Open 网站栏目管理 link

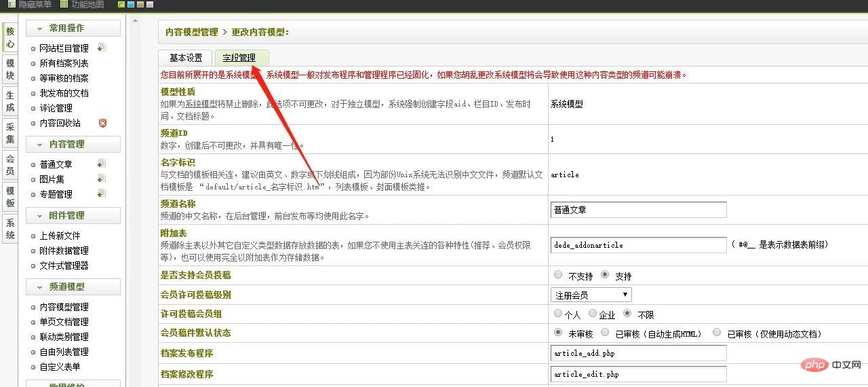point(64,48)
